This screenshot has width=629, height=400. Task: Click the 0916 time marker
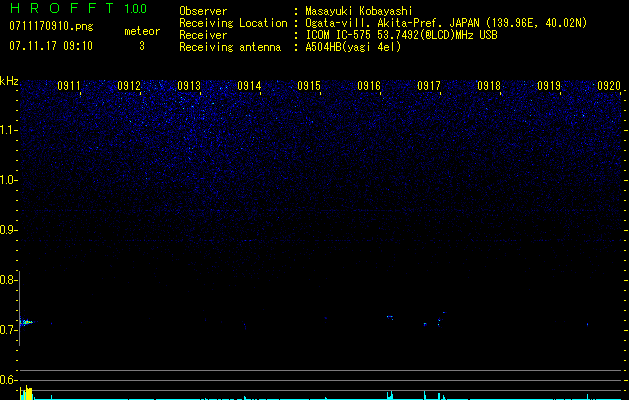click(369, 86)
